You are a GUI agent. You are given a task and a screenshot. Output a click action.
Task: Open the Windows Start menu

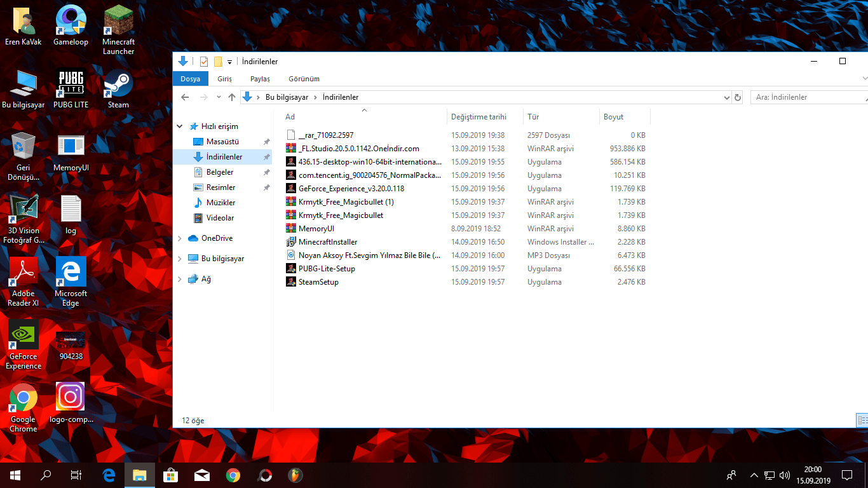tap(15, 475)
